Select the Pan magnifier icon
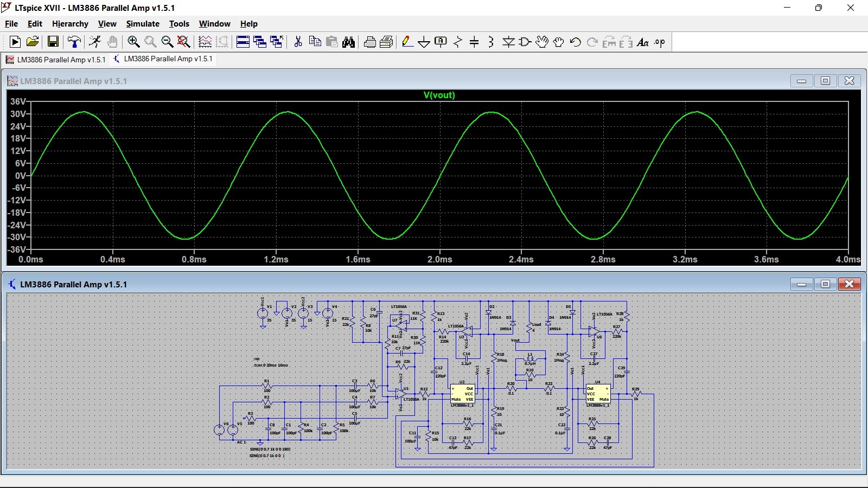The height and width of the screenshot is (488, 868). [150, 42]
